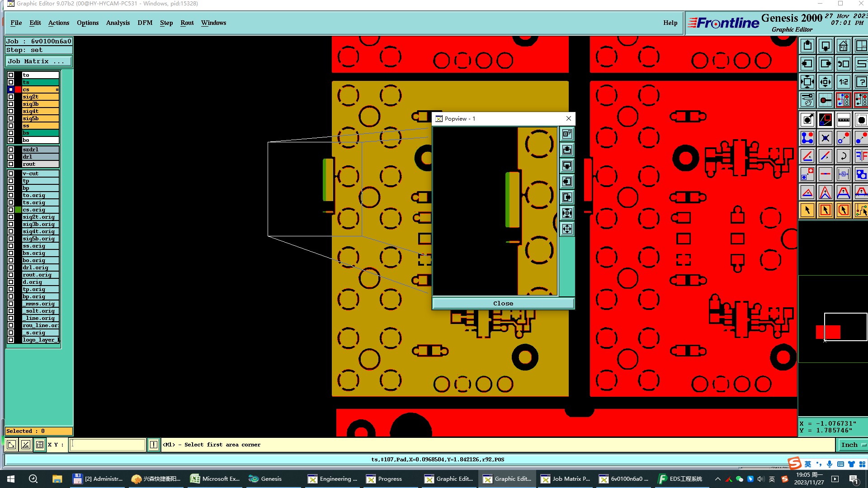Toggle the sig2t layer checkbox
Image resolution: width=868 pixels, height=488 pixels.
pyautogui.click(x=11, y=97)
